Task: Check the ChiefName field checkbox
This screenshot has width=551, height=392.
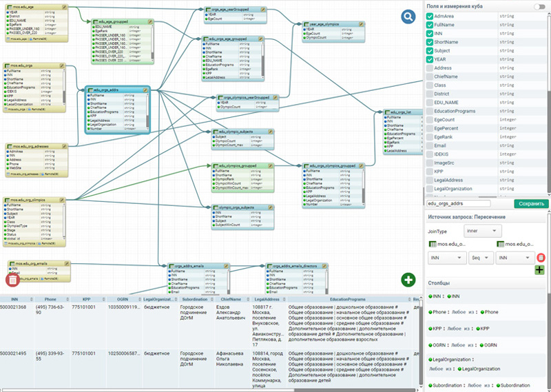Action: (x=429, y=76)
